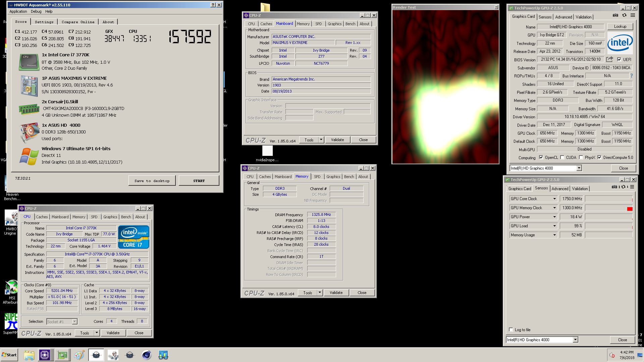The height and width of the screenshot is (362, 644).
Task: Open Advanced tab in GPU-Z Graphics Card window
Action: [563, 17]
